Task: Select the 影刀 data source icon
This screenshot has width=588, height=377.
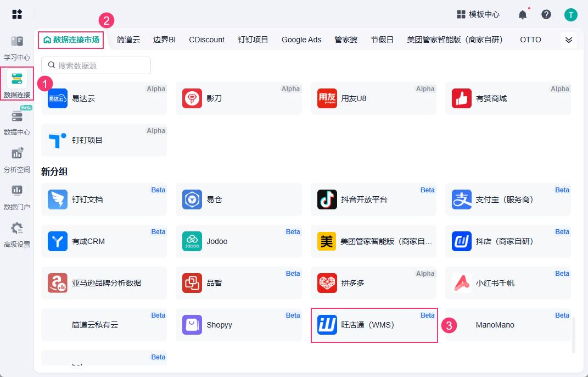Action: click(192, 98)
